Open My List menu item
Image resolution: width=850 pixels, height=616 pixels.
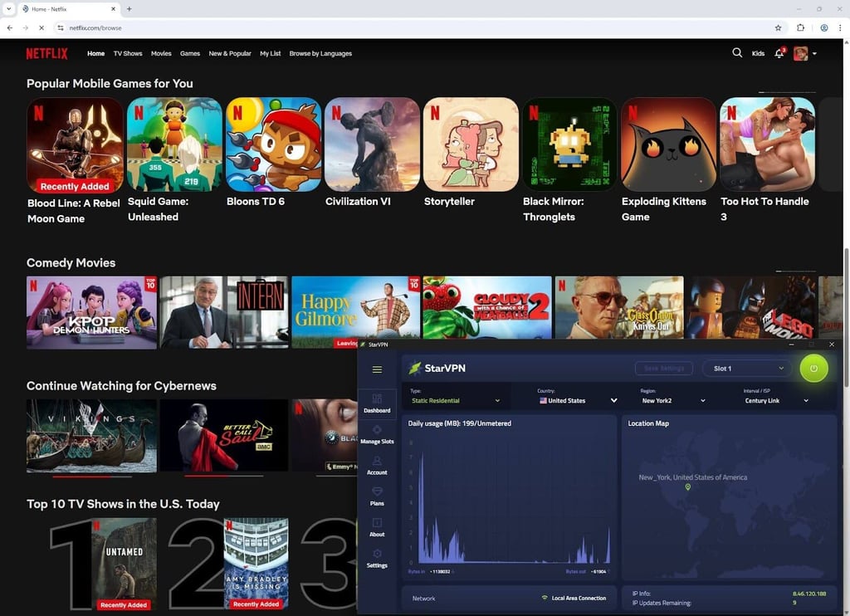(270, 54)
